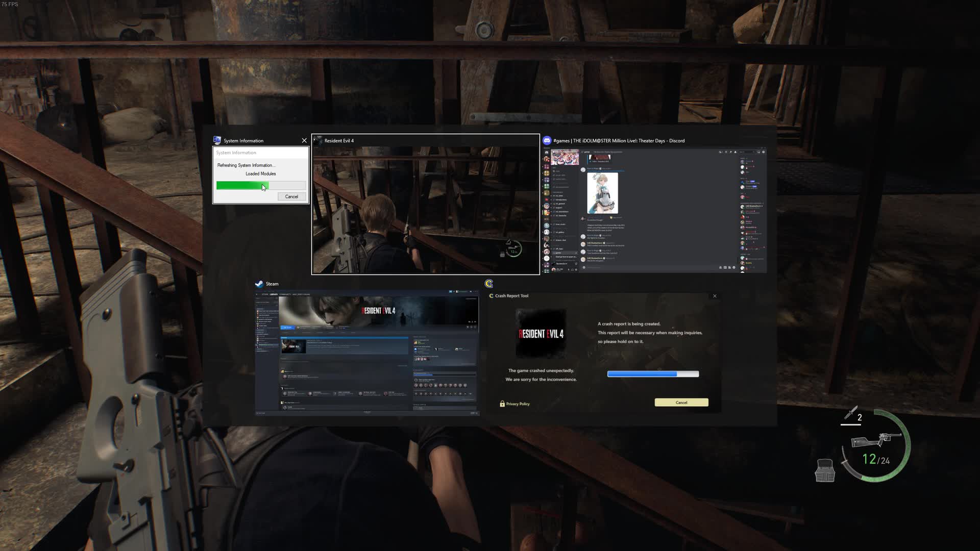
Task: Switch to the Discord #games window thumbnail
Action: click(x=654, y=210)
